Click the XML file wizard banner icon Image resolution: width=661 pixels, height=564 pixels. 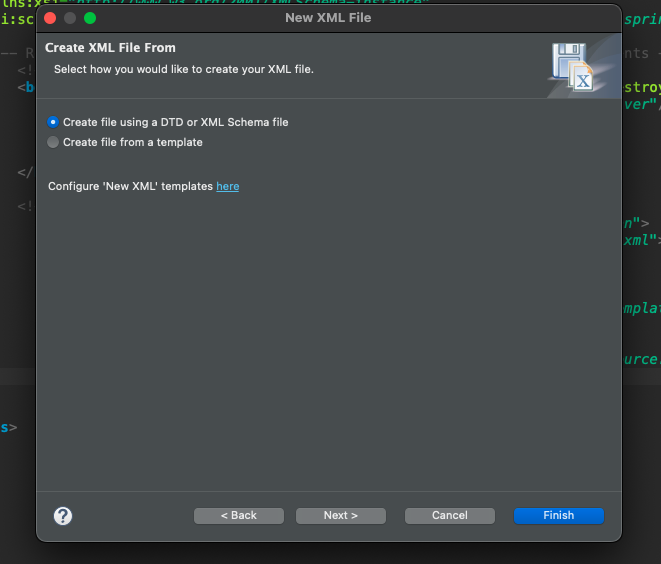tap(573, 67)
